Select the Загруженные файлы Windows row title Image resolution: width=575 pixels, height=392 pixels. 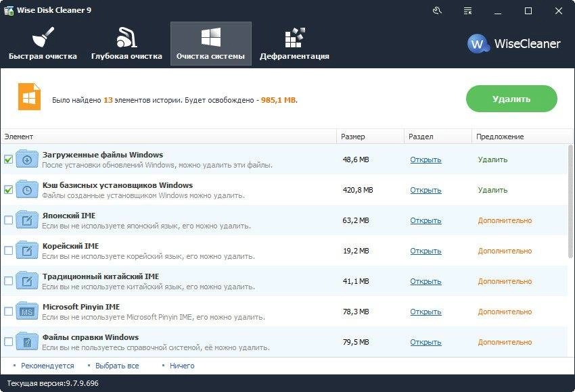[x=103, y=155]
